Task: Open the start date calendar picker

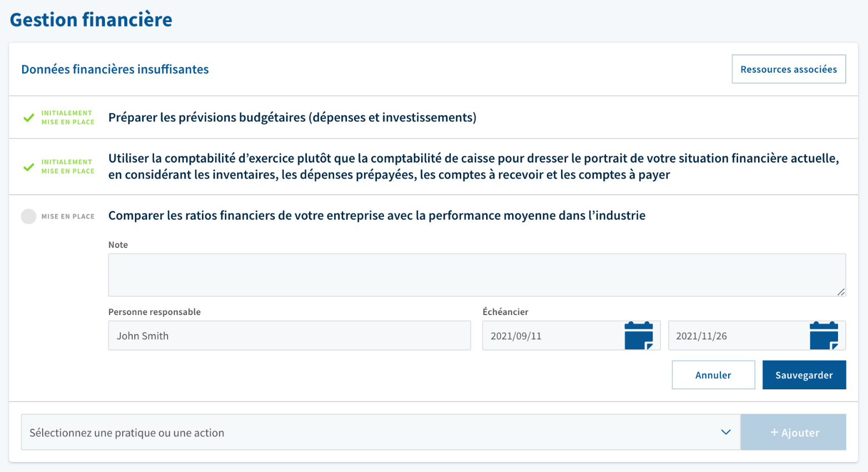Action: tap(638, 336)
